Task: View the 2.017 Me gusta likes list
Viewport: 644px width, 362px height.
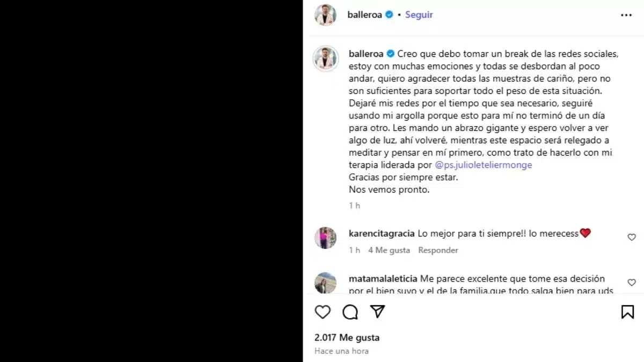Action: pyautogui.click(x=347, y=337)
